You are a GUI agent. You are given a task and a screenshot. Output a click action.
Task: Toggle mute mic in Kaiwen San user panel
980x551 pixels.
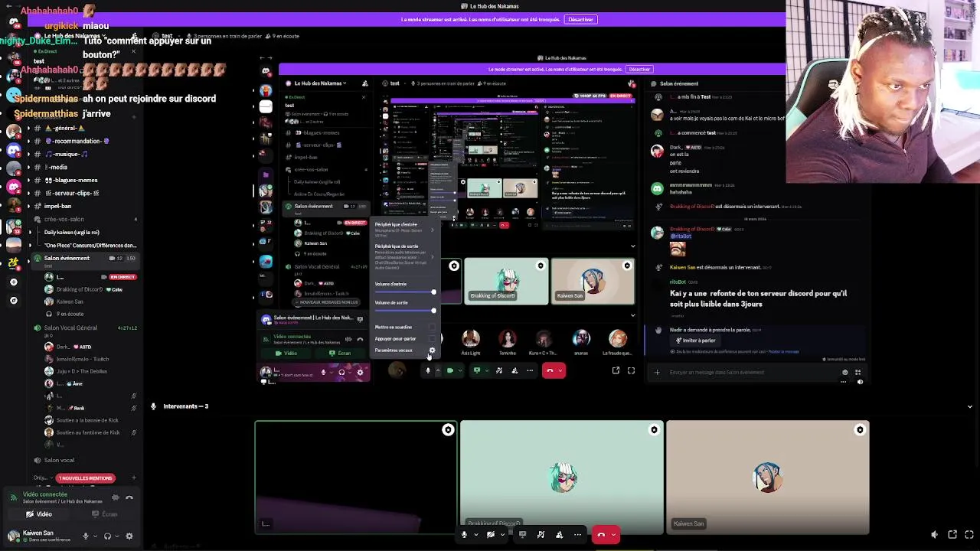[x=86, y=536]
